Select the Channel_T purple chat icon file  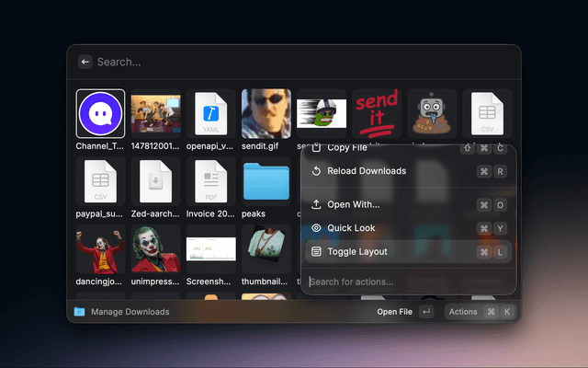pos(100,114)
